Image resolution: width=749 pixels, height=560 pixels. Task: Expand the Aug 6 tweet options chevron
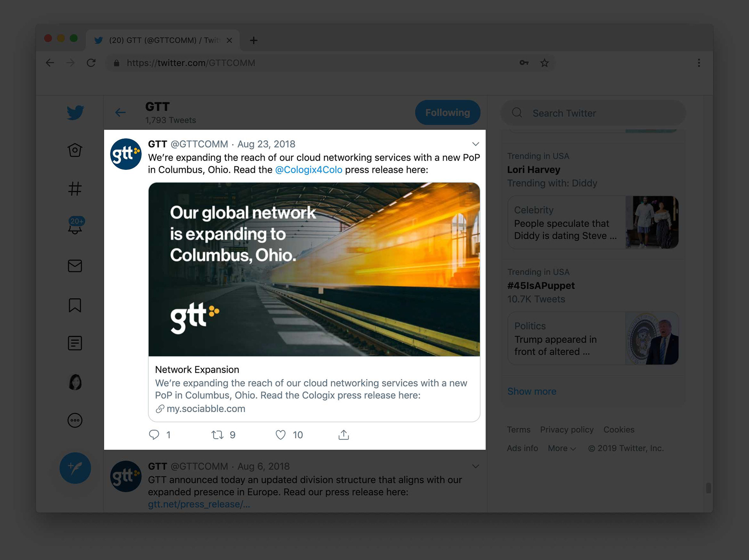point(476,466)
